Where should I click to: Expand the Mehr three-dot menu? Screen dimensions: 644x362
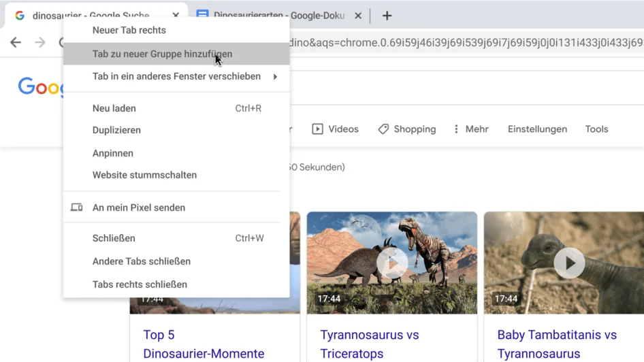point(471,129)
